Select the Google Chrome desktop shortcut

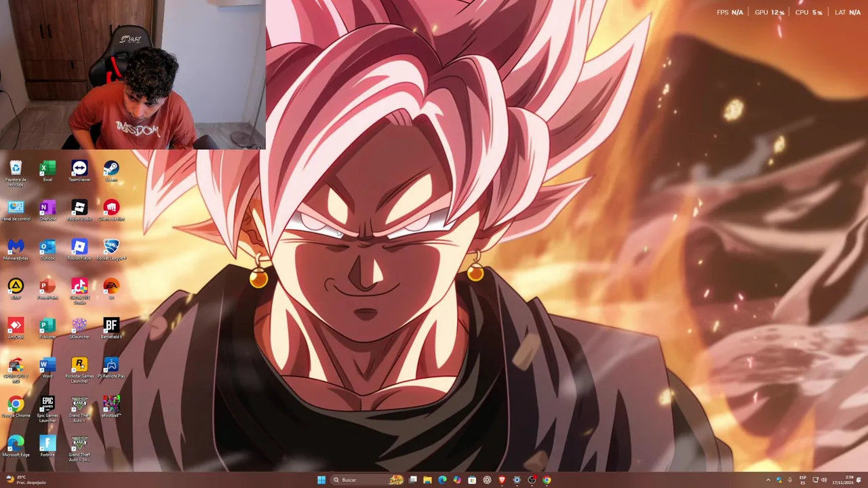pos(16,407)
